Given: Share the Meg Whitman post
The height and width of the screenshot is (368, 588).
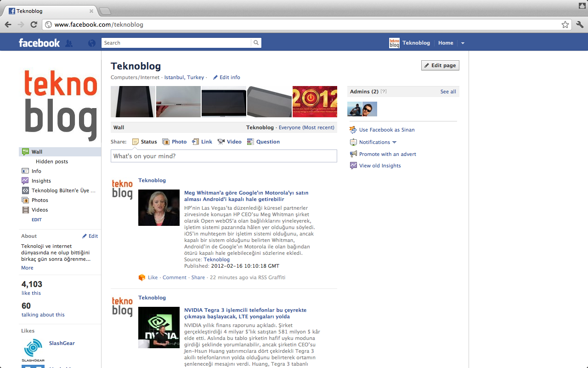Looking at the screenshot, I should click(198, 277).
